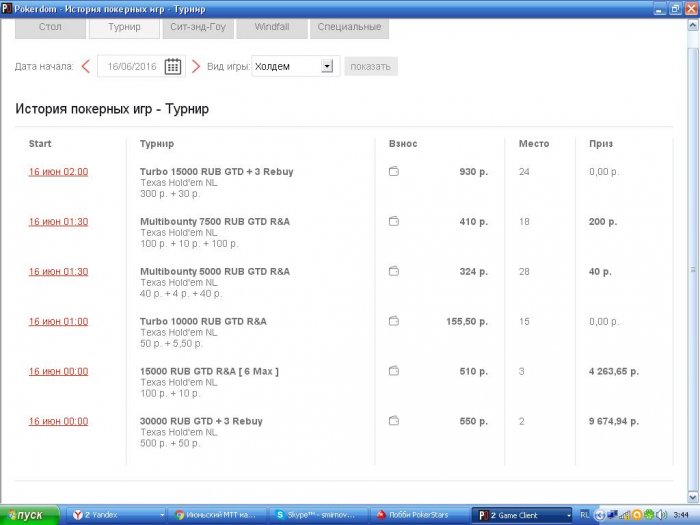Click the prize value 200 р.
Viewport: 700px width, 525px height.
[603, 221]
